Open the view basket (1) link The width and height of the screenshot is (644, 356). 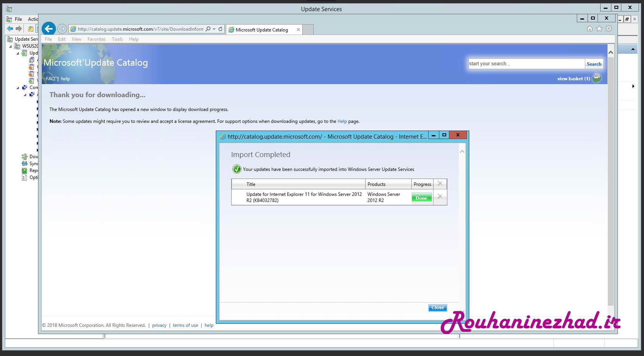573,79
